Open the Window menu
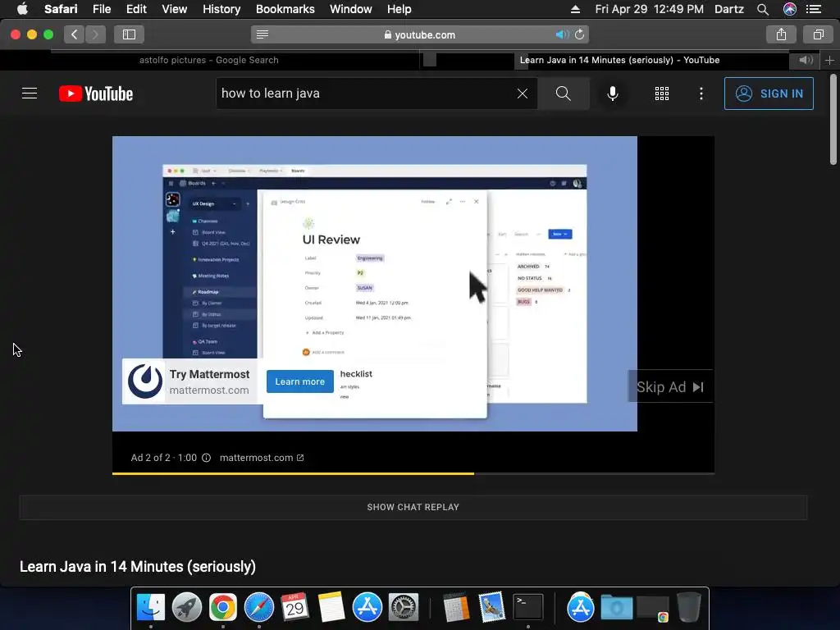 351,9
